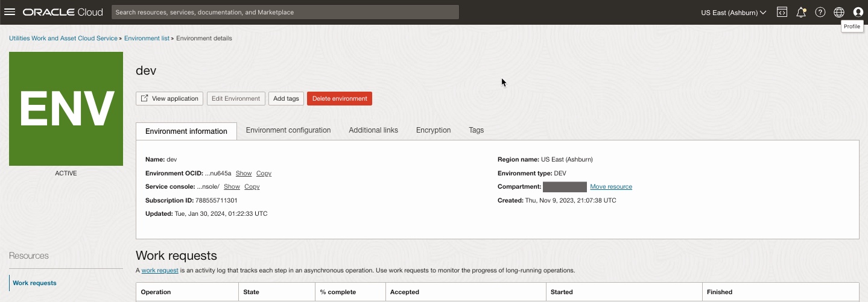Open the work request documentation link
This screenshot has height=302, width=868.
click(x=160, y=270)
